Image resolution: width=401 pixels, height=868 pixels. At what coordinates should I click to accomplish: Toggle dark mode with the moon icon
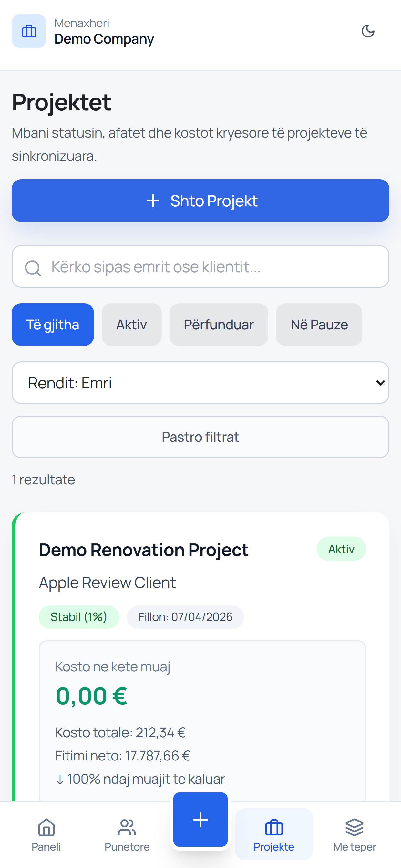[368, 31]
